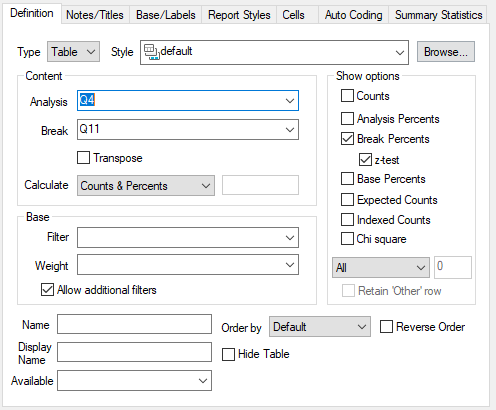Click into the Name text field

pos(134,324)
